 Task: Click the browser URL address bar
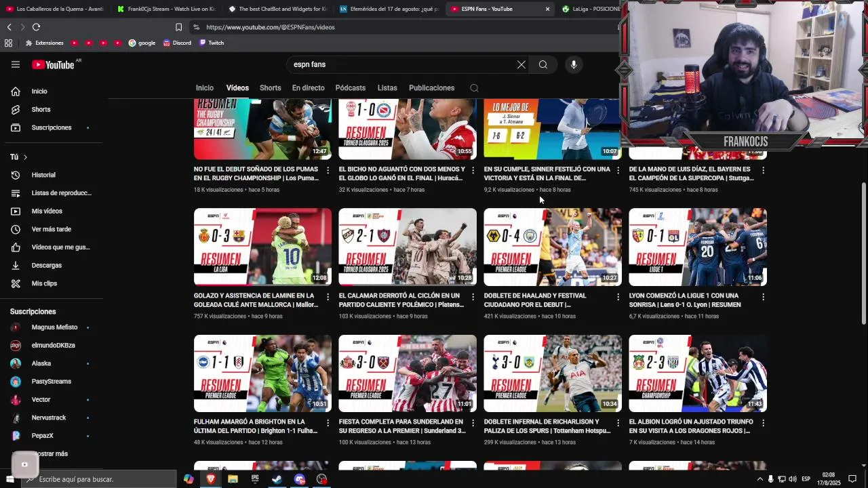point(407,27)
